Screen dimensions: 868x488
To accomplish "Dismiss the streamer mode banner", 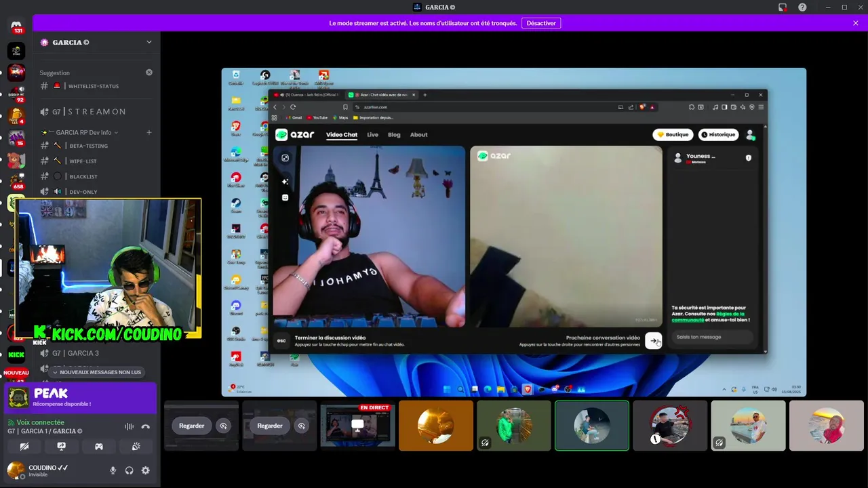I will click(856, 23).
